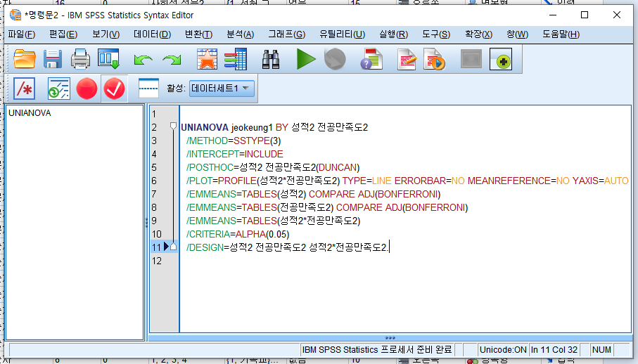Click the /EMMEANS=TABLES(성적2*전공만족도2) line
This screenshot has width=638, height=364.
[274, 221]
